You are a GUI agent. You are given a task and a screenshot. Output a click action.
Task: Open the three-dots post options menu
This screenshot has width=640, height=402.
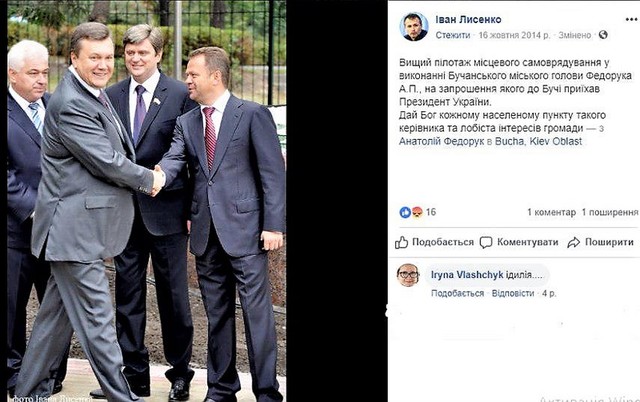[x=631, y=20]
